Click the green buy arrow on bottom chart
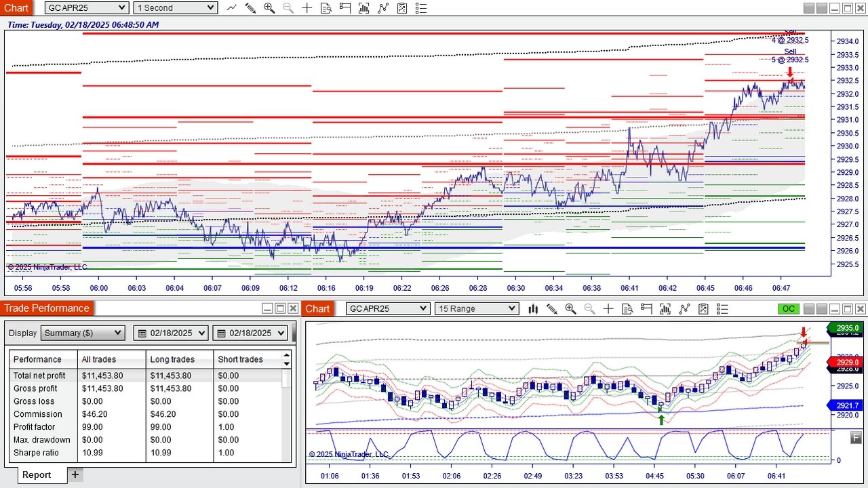Viewport: 868px width, 488px height. click(x=661, y=420)
